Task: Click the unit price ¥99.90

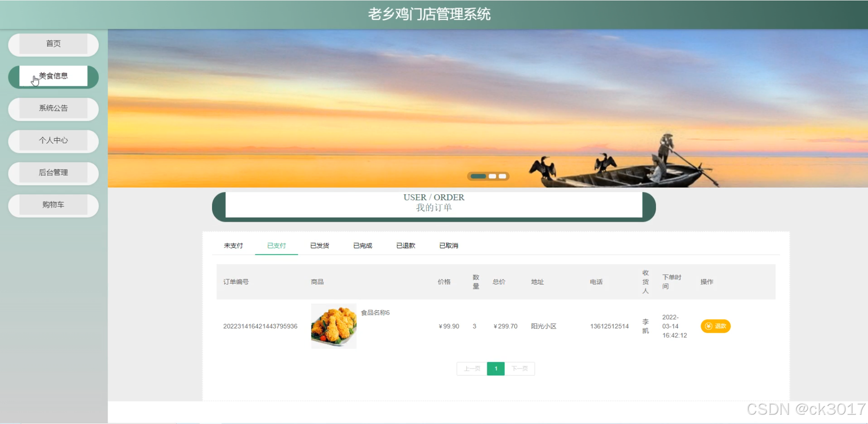Action: [449, 326]
